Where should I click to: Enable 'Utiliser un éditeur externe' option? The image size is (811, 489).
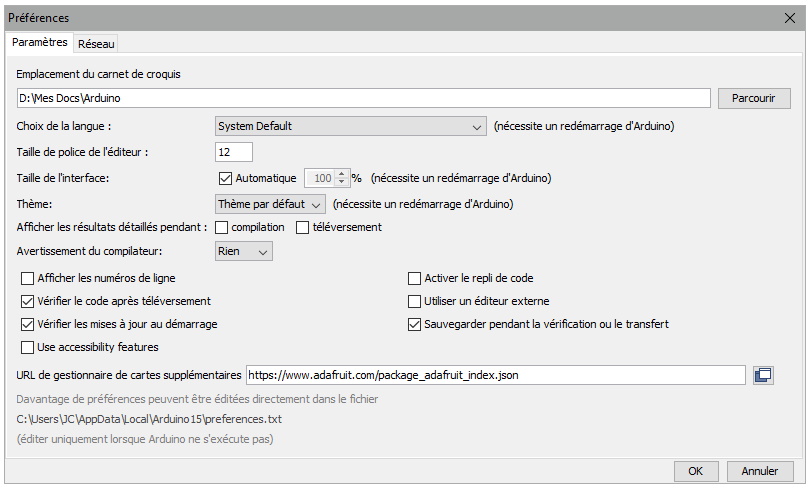[x=415, y=301]
